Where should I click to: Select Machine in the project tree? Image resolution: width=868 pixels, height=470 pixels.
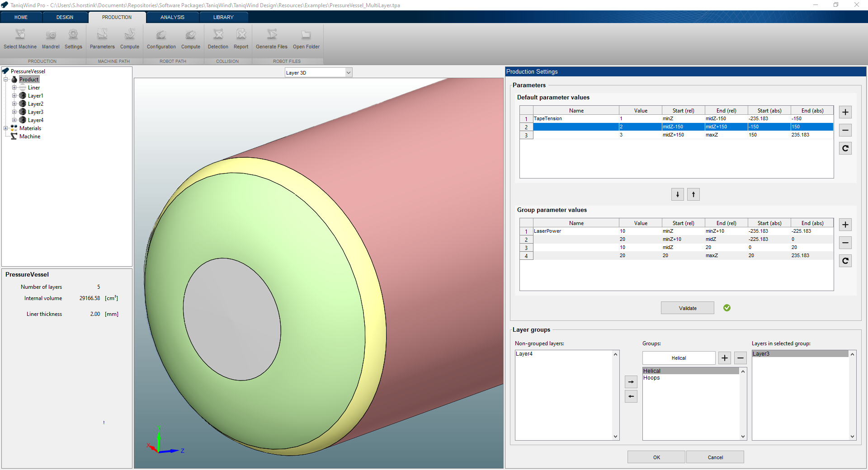pos(30,136)
